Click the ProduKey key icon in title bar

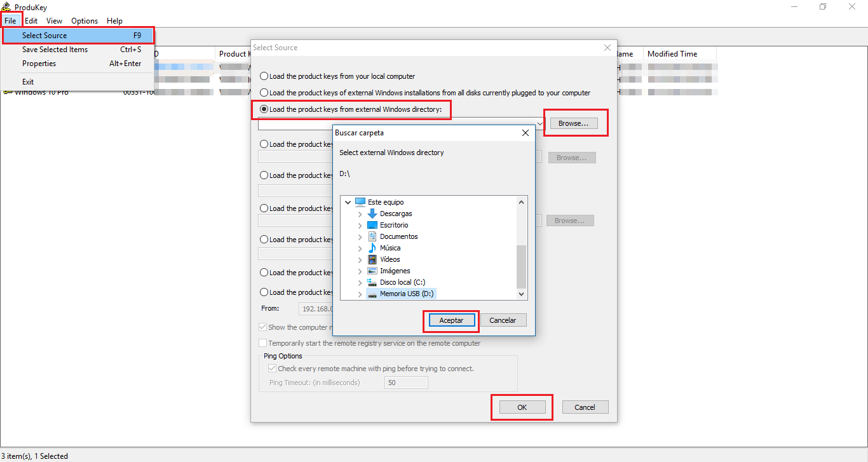point(7,6)
